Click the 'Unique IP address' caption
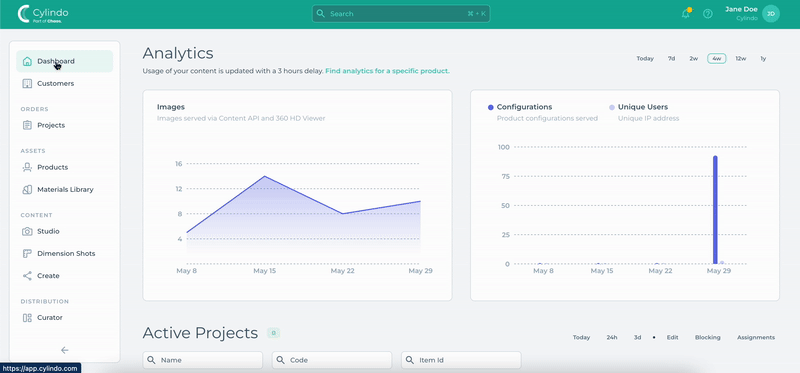This screenshot has height=373, width=800. pos(648,118)
